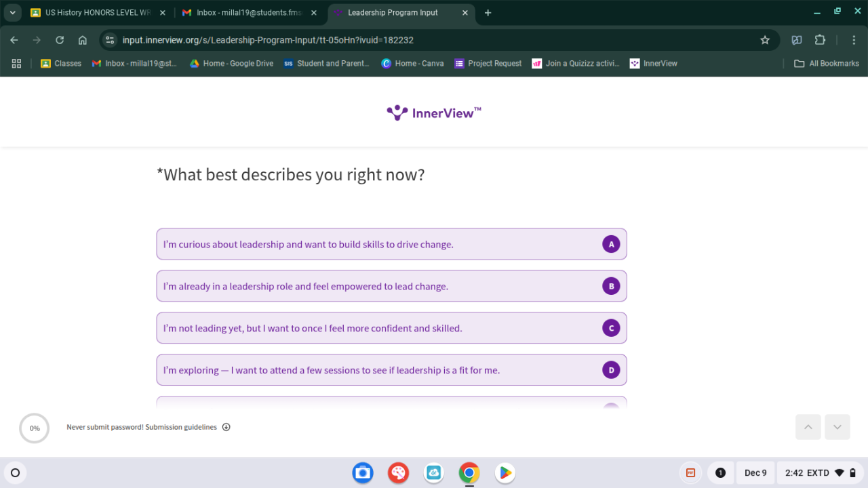The width and height of the screenshot is (868, 488).
Task: Switch to the US History HONORS LEVEL tab
Action: pyautogui.click(x=98, y=13)
